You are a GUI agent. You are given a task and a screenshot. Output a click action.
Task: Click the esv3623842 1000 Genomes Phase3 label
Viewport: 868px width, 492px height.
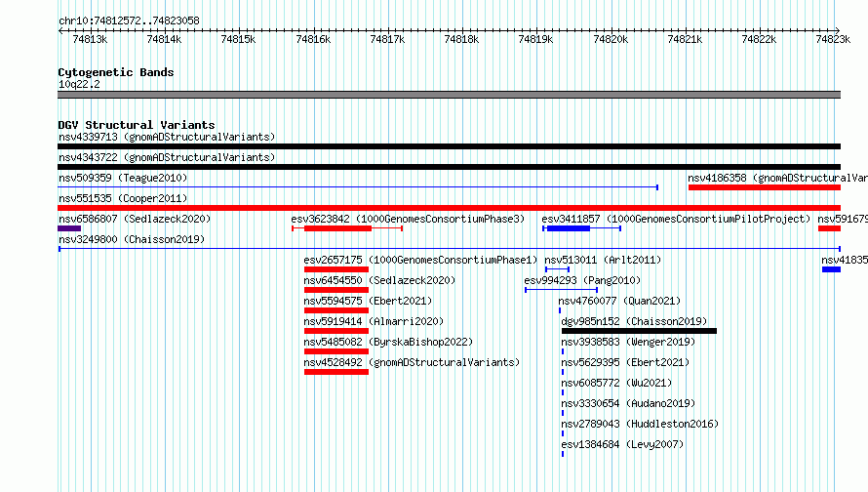pyautogui.click(x=408, y=219)
